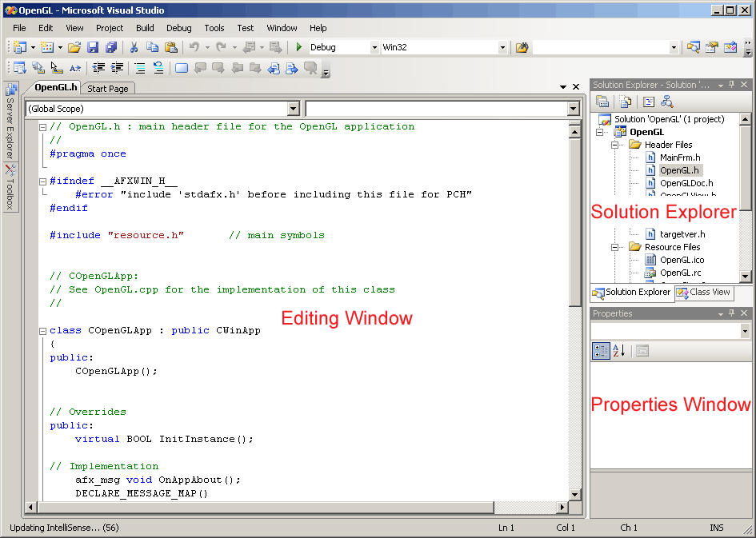
Task: Collapse the Resource Files folder node
Action: [x=614, y=248]
